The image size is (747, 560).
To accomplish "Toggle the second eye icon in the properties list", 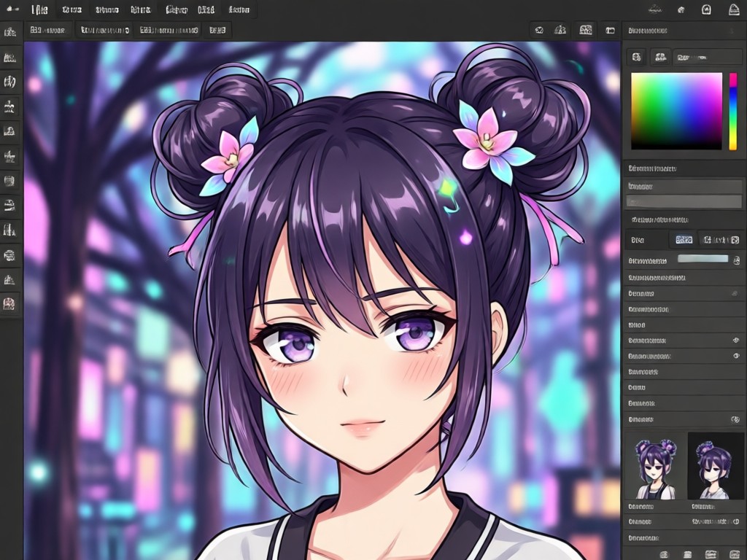I will pyautogui.click(x=736, y=356).
